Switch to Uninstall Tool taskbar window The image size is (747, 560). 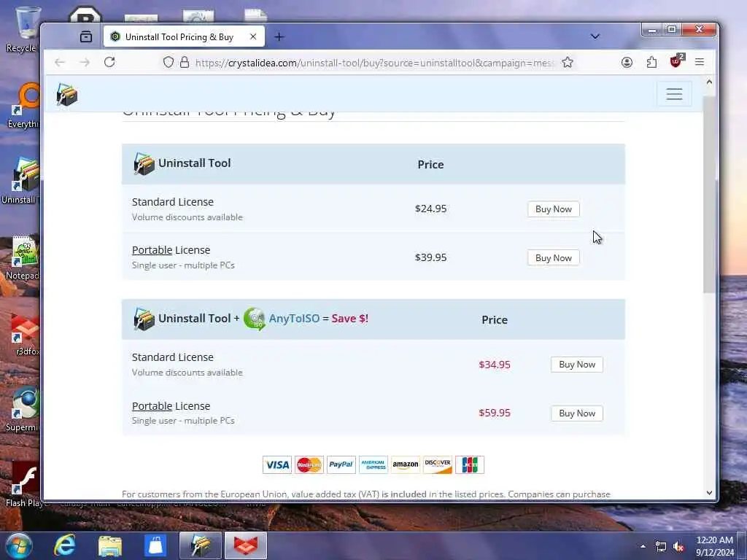point(200,545)
